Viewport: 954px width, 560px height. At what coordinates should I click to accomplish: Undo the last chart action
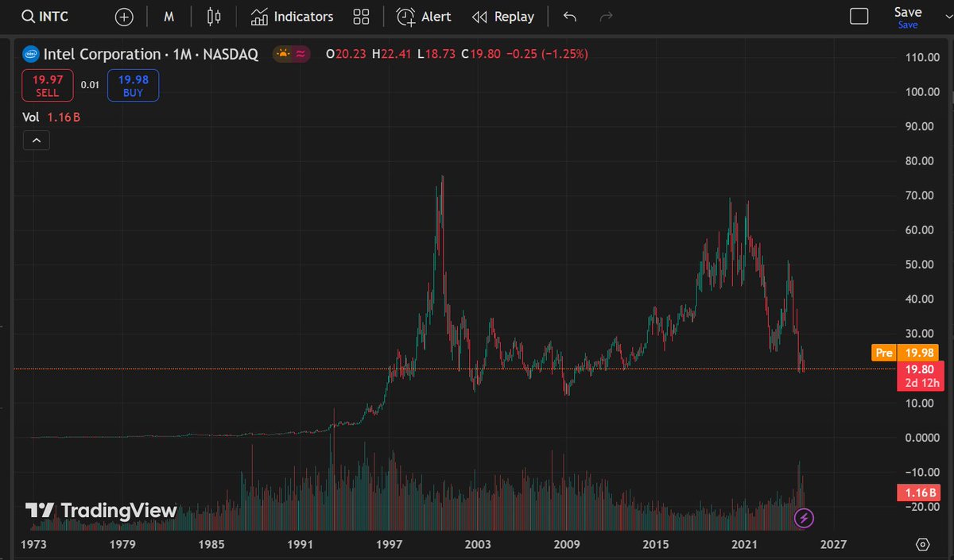click(569, 17)
